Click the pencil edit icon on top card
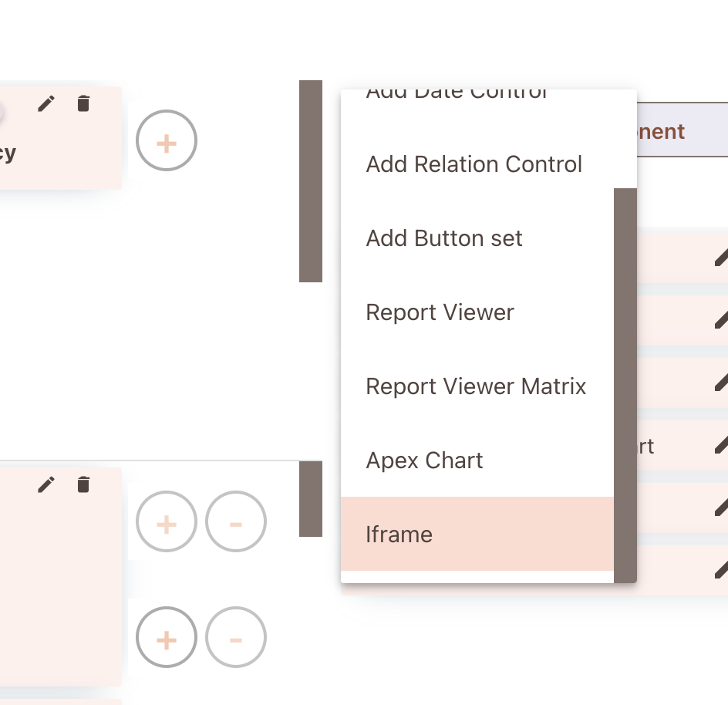The height and width of the screenshot is (705, 728). [46, 103]
